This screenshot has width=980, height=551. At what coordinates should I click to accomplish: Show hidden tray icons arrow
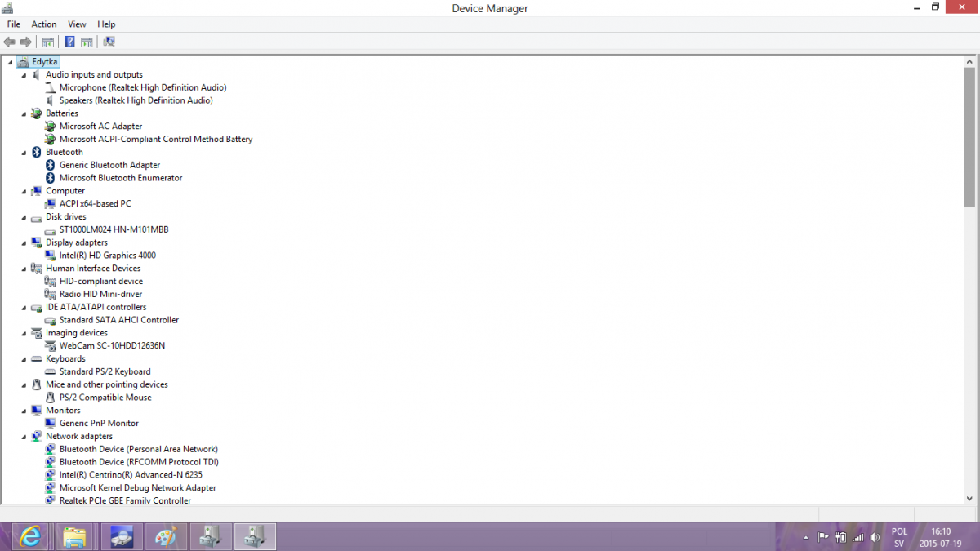click(x=805, y=538)
